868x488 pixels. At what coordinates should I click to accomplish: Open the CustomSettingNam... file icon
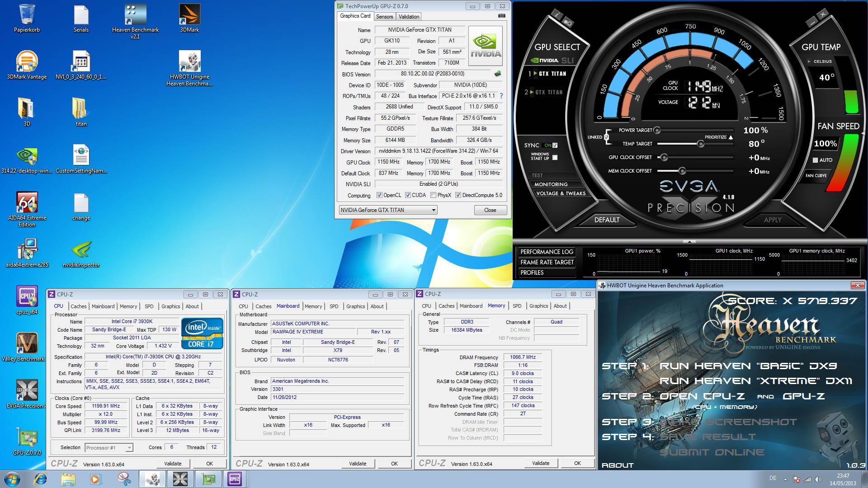coord(81,159)
